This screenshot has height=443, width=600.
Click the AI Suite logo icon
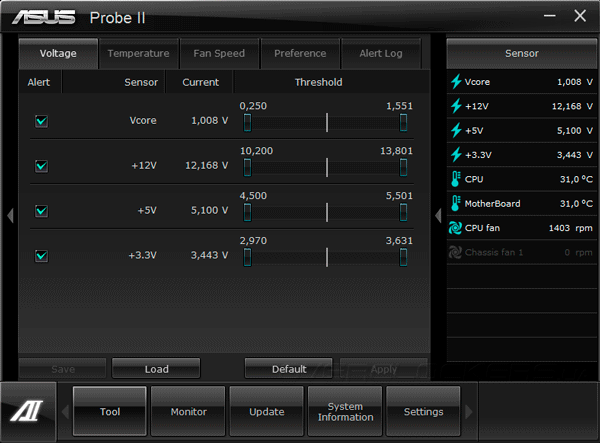27,411
